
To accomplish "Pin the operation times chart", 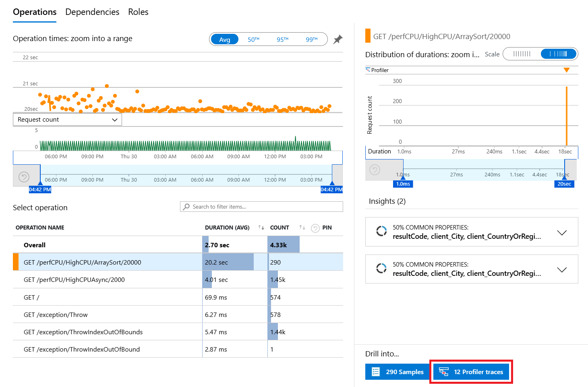I will click(x=338, y=39).
